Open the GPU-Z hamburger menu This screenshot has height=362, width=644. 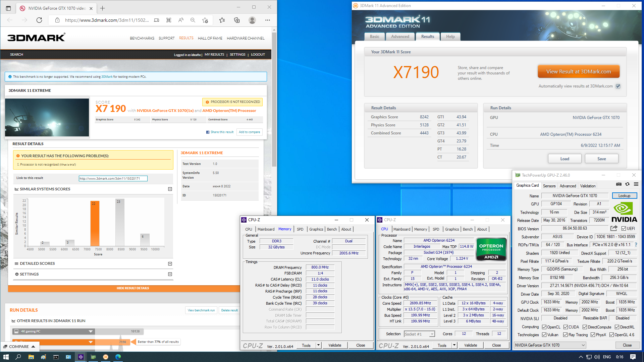click(636, 184)
